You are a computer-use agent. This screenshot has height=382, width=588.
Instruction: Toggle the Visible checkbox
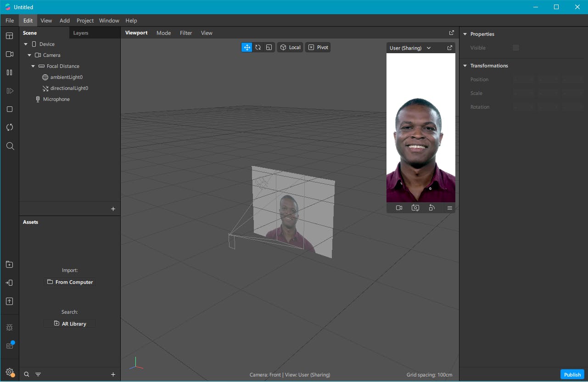click(x=516, y=48)
